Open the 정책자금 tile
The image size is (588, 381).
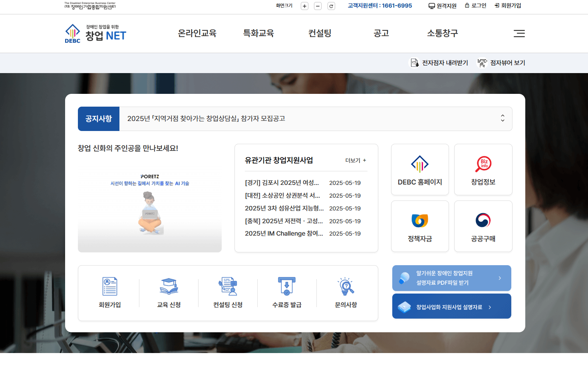pos(420,226)
